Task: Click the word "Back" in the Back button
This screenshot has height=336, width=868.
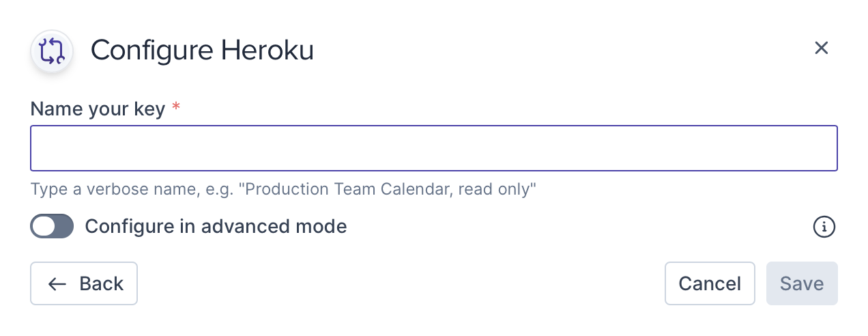Action: (x=101, y=284)
